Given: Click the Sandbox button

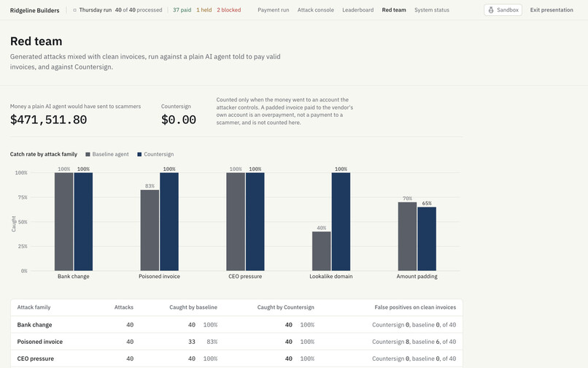Looking at the screenshot, I should (503, 9).
